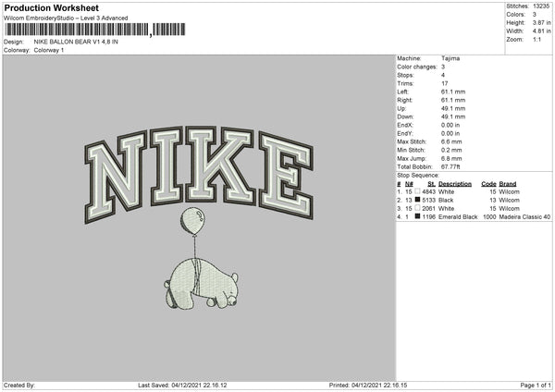This screenshot has width=555, height=392.
Task: Click the 'EndY:' label
Action: 405,133
